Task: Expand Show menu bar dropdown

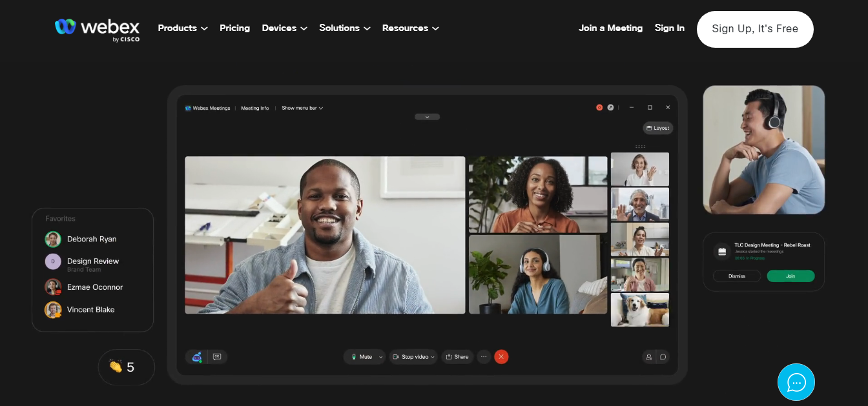Action: (x=302, y=108)
